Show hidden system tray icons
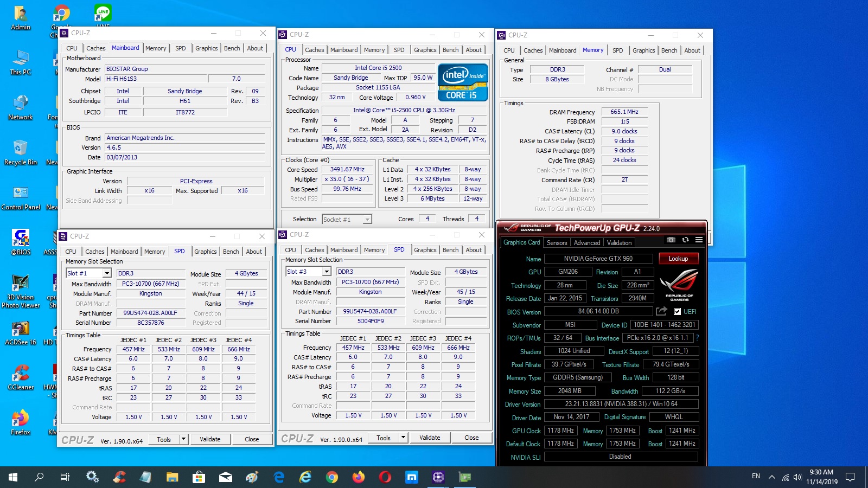 771,477
